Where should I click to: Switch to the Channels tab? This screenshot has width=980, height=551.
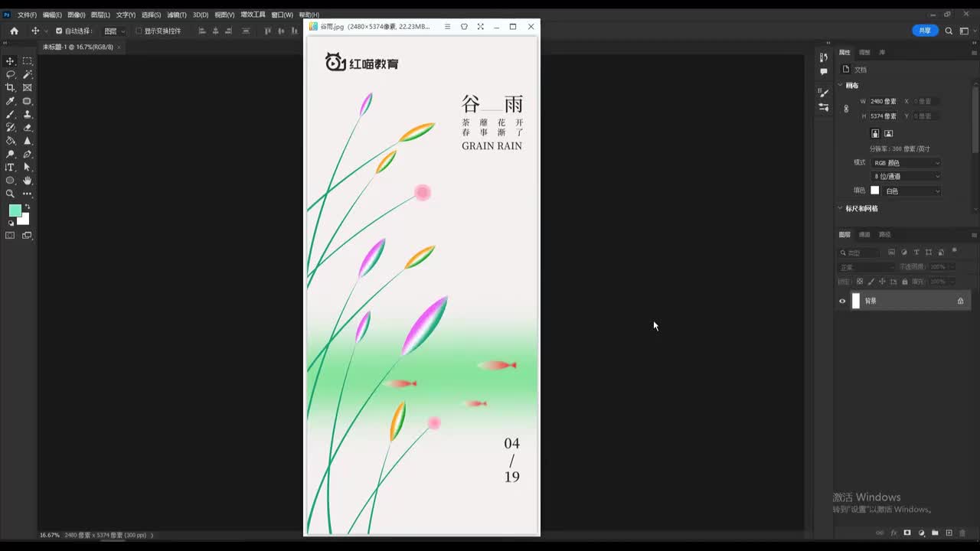[x=864, y=234]
